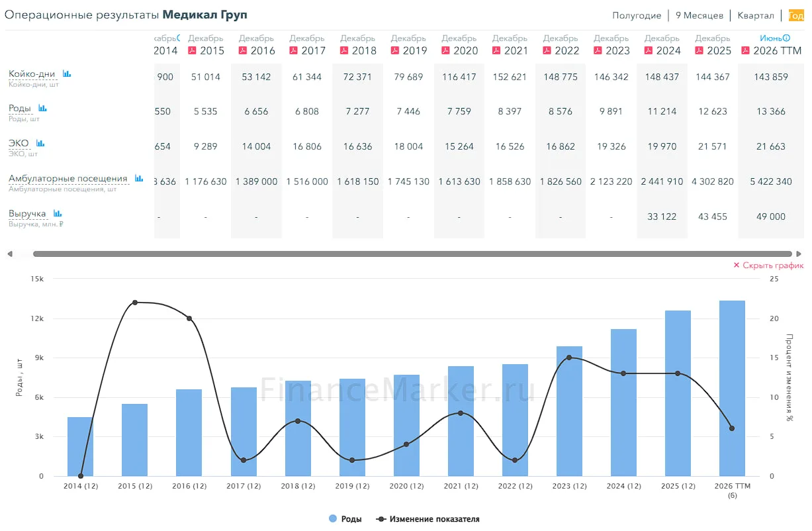Click the 2024 (12) bar in chart
This screenshot has width=812, height=531.
click(x=623, y=403)
